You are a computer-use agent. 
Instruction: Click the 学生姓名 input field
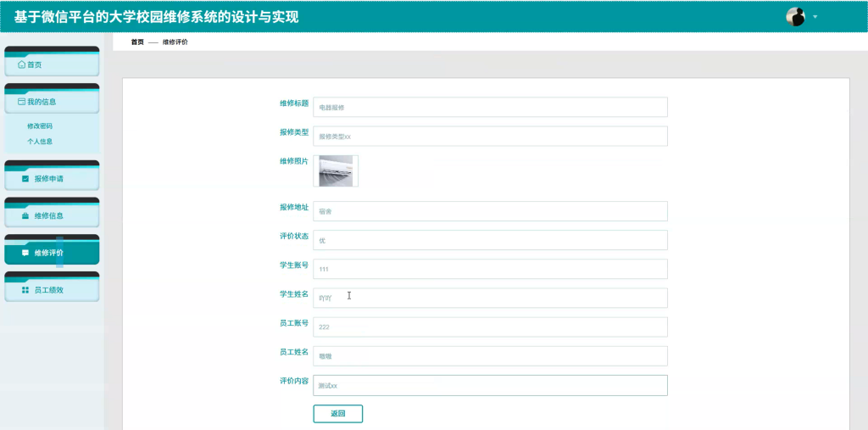tap(490, 299)
